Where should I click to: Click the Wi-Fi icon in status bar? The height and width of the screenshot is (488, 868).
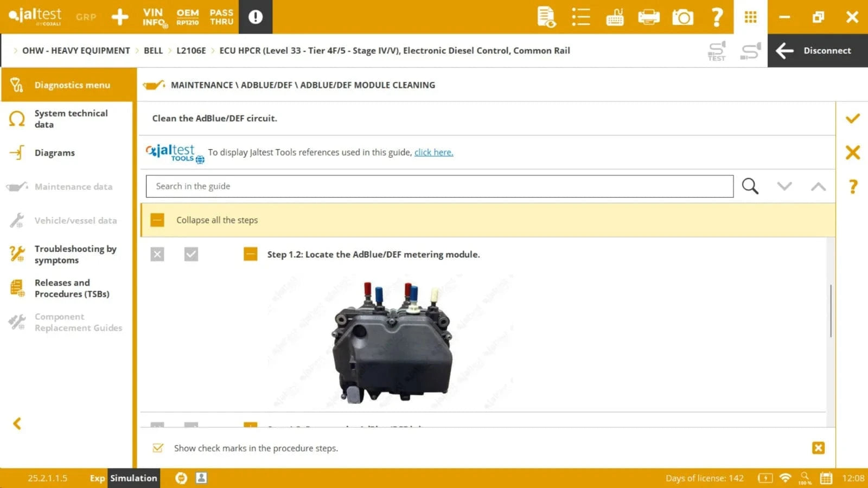pyautogui.click(x=785, y=478)
